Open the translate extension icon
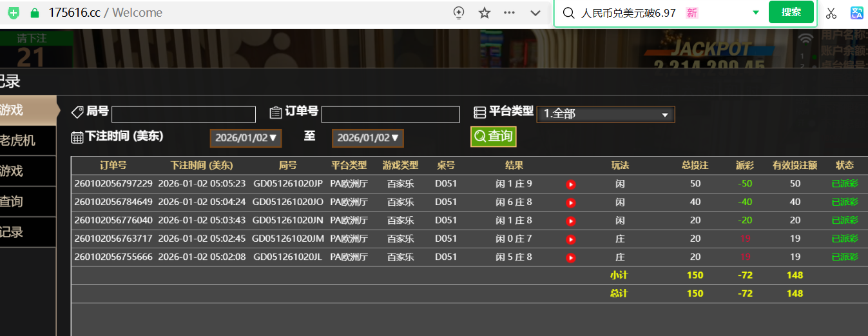This screenshot has height=336, width=868. click(856, 13)
